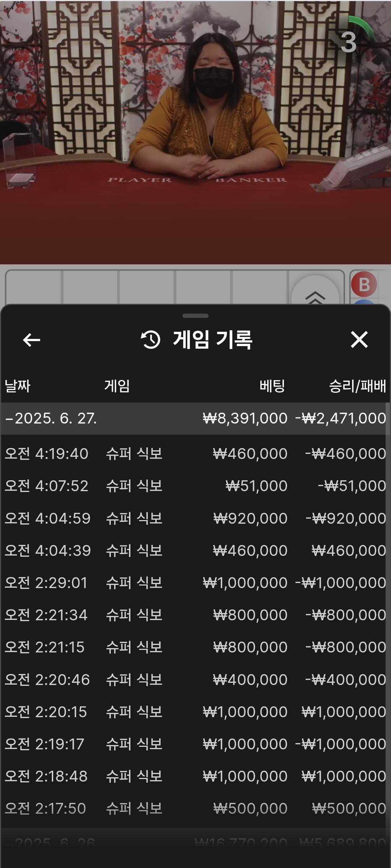The height and width of the screenshot is (868, 391).
Task: Open the 오전 2:29:01 game record
Action: (195, 583)
